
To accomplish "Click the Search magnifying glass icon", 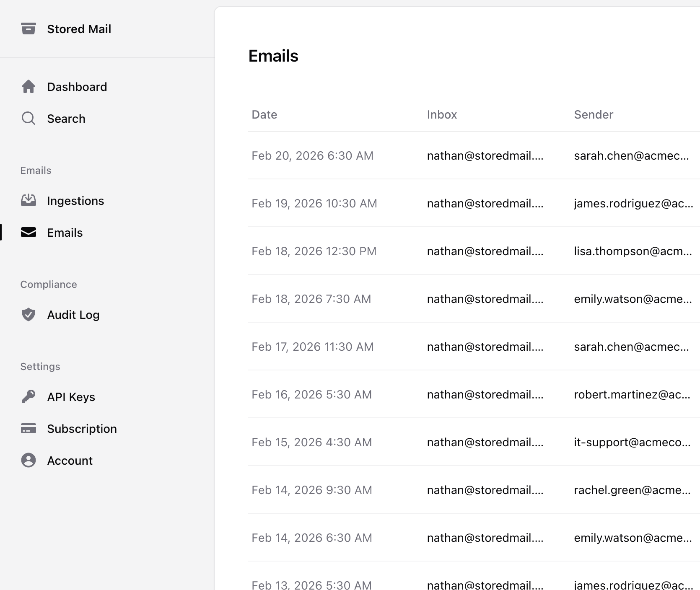I will pyautogui.click(x=29, y=119).
